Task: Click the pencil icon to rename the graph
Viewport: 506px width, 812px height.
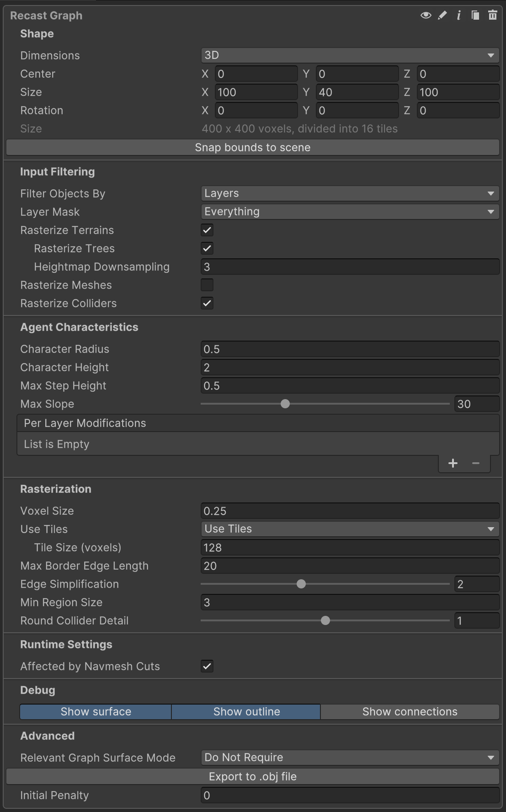Action: point(441,15)
